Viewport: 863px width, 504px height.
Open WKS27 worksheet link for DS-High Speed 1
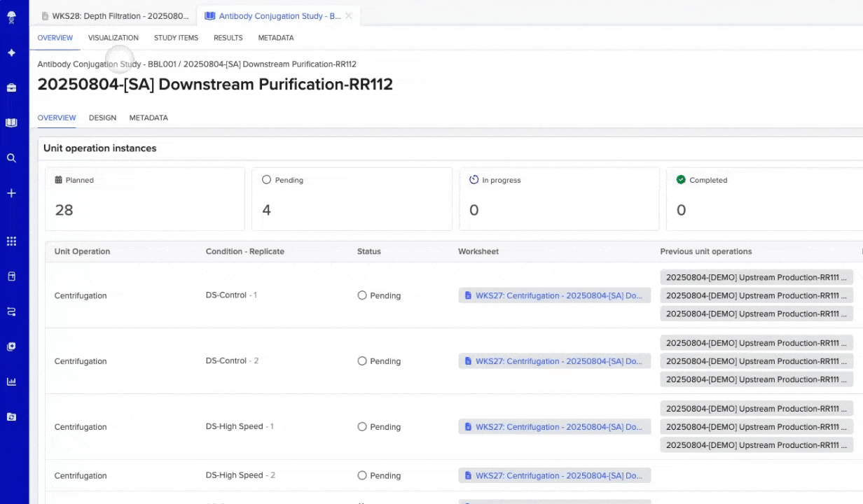coord(554,427)
